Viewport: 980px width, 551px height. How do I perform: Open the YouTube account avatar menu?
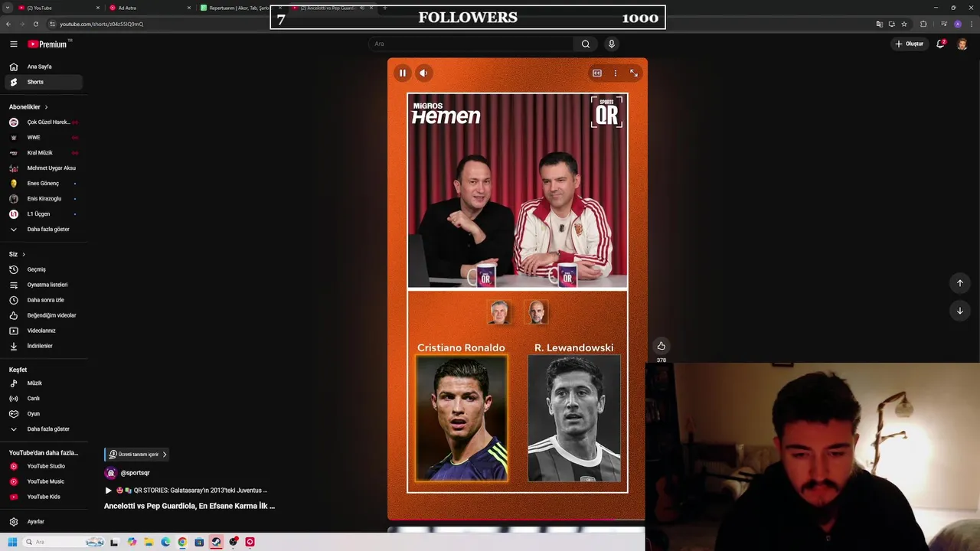962,44
